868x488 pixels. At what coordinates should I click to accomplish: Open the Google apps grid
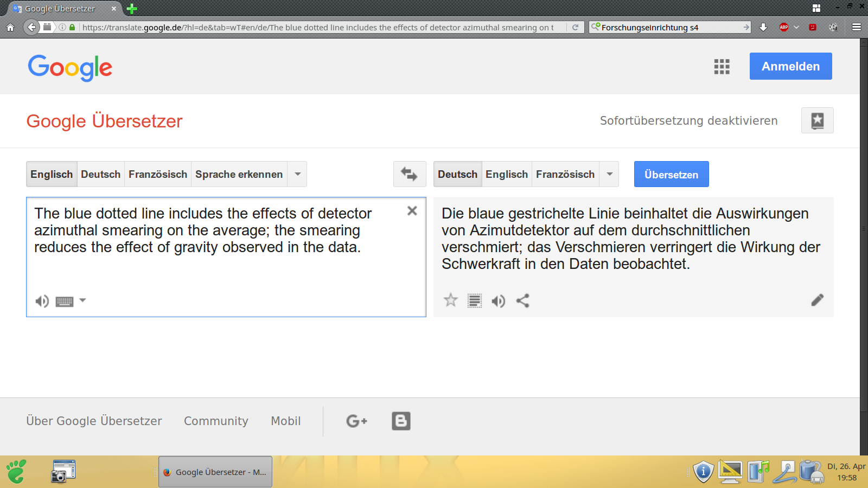(x=722, y=67)
